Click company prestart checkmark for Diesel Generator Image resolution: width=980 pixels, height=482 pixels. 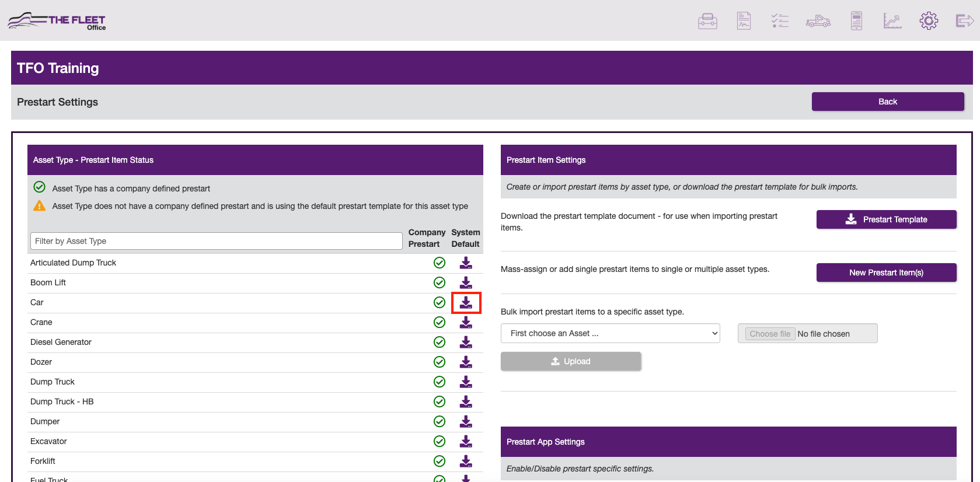coord(440,342)
